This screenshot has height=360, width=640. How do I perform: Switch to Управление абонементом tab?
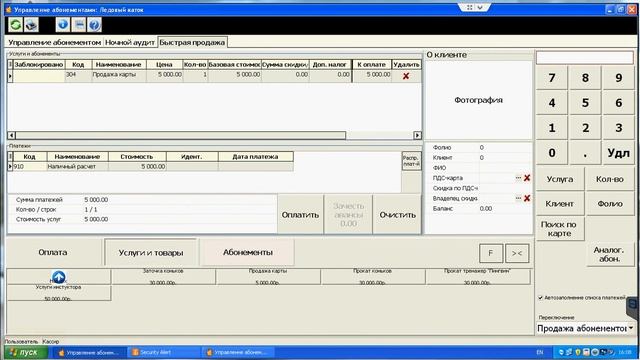coord(54,42)
